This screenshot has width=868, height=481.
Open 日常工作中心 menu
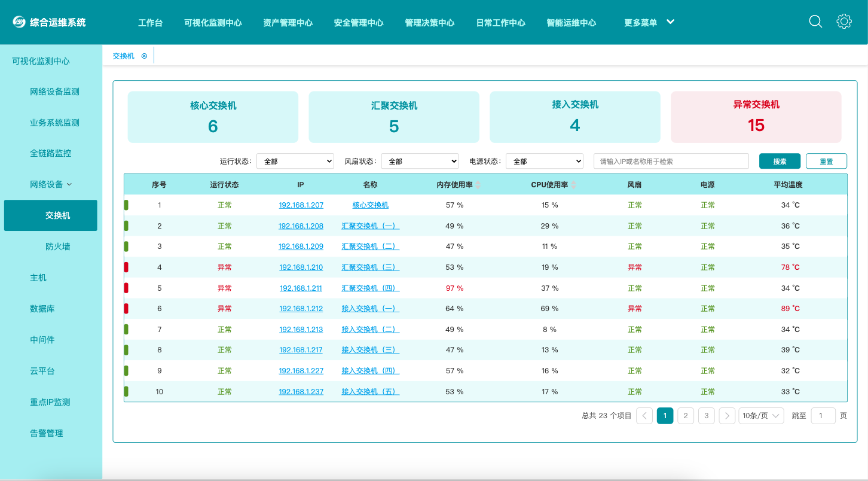click(500, 23)
